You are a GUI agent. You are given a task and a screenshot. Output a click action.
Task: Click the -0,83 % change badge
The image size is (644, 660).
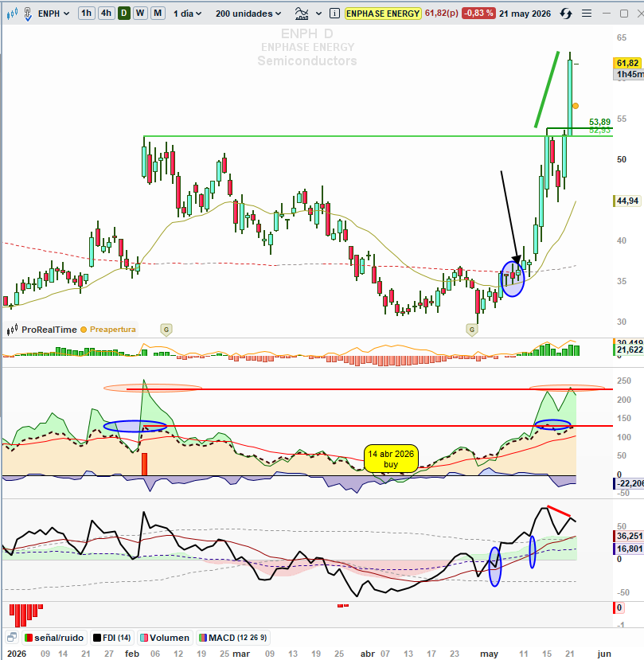click(478, 13)
